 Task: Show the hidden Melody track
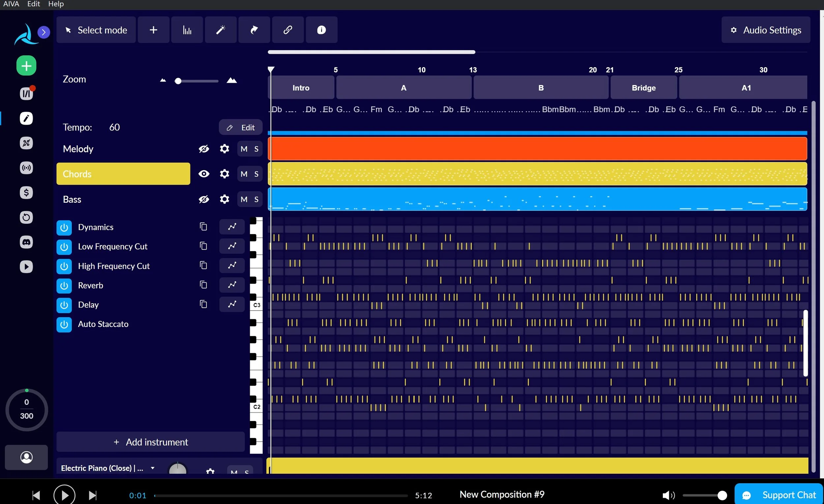pos(204,149)
